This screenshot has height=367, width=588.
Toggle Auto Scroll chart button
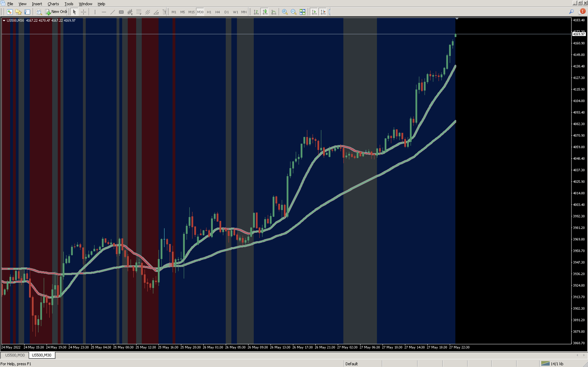314,12
